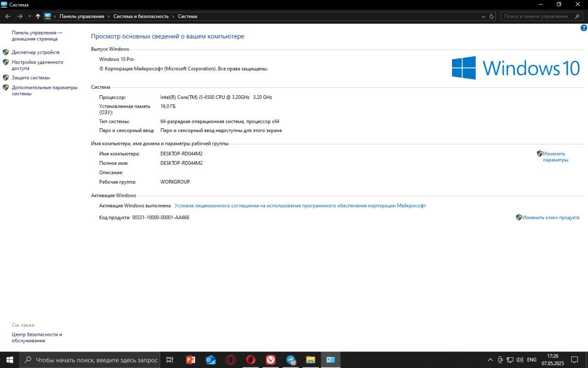Click the taskbar search box
This screenshot has height=368, width=588.
pos(90,360)
